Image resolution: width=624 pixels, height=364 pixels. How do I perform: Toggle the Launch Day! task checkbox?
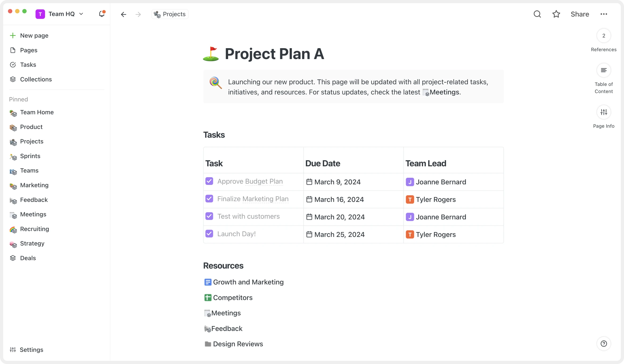(x=209, y=233)
